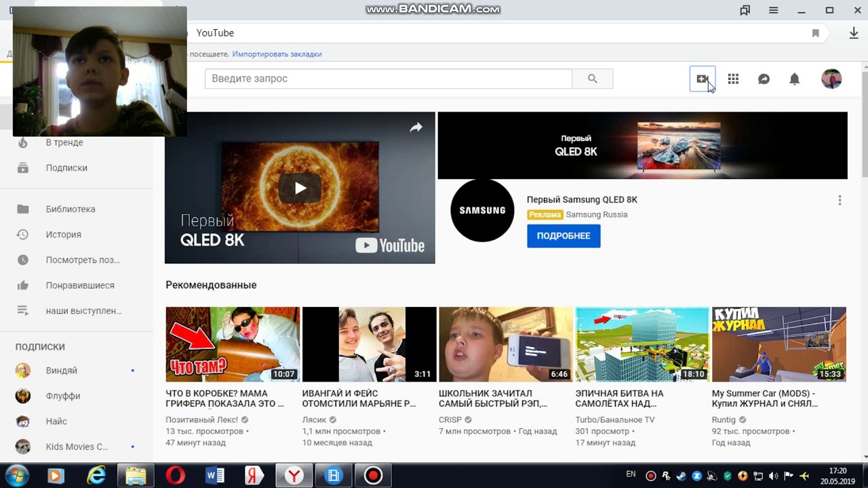Play the Samsung QLED 8K ad video
Screen dimensions: 868x488
coord(300,188)
